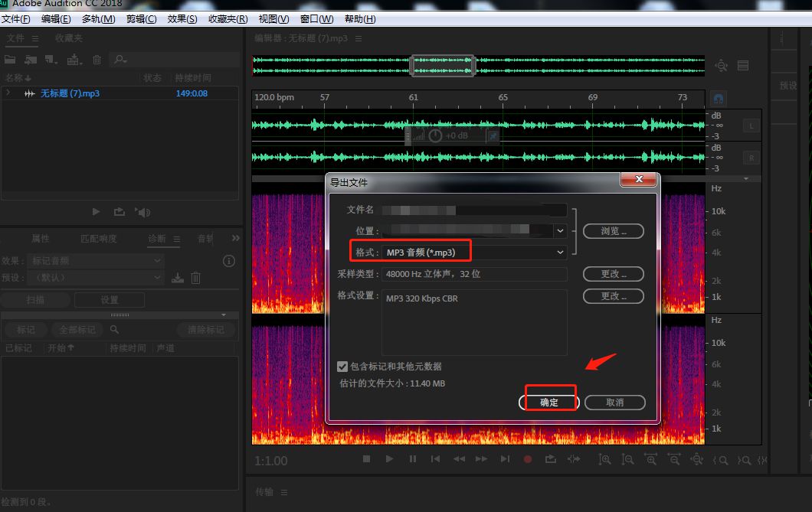Click the magnifier icon next to 全部标记
This screenshot has height=512, width=812.
pyautogui.click(x=114, y=329)
